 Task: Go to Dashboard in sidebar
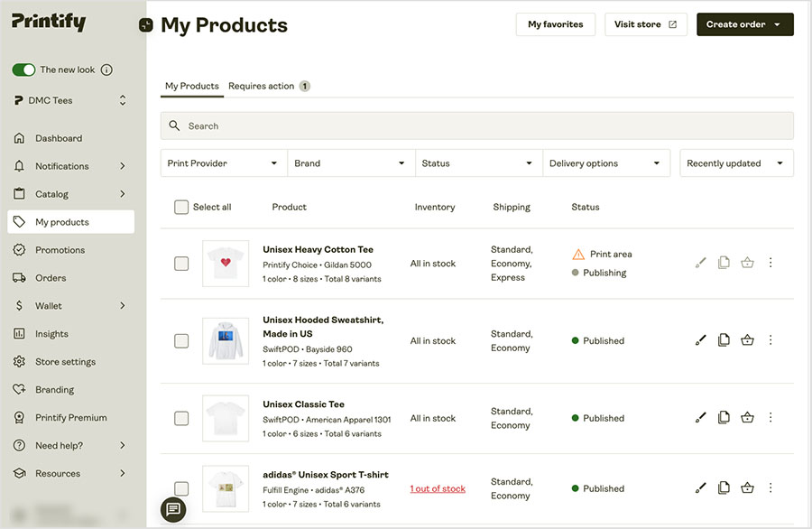(71, 138)
